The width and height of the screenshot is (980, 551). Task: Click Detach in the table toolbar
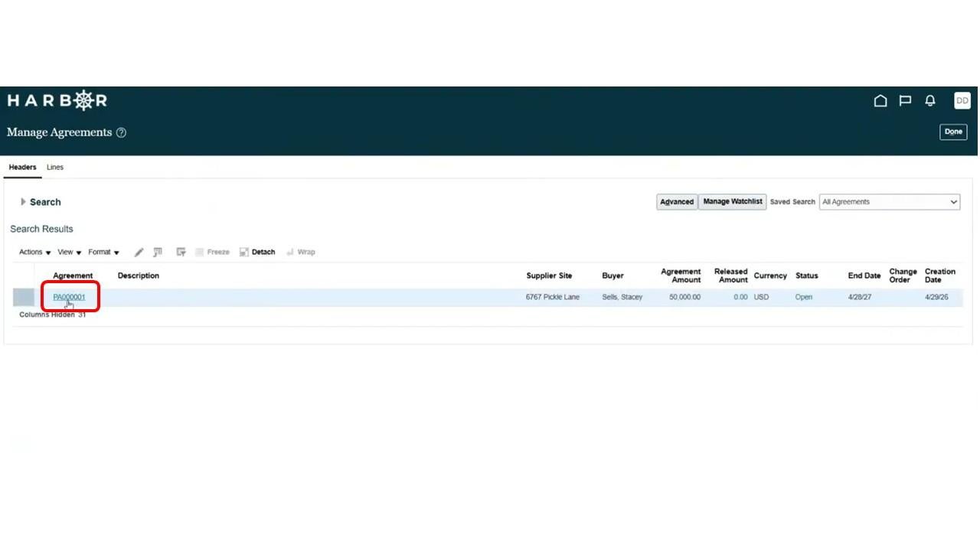coord(257,252)
